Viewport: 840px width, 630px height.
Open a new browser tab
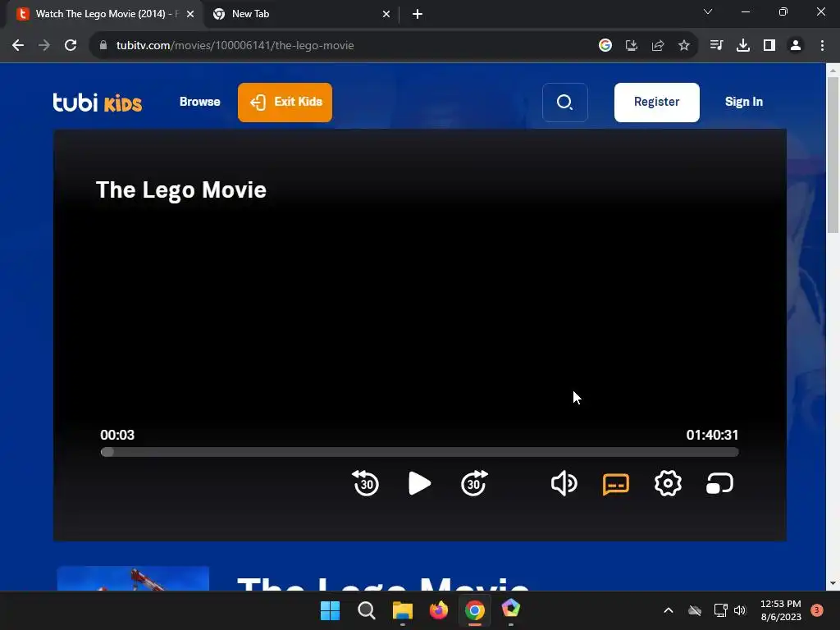coord(418,14)
